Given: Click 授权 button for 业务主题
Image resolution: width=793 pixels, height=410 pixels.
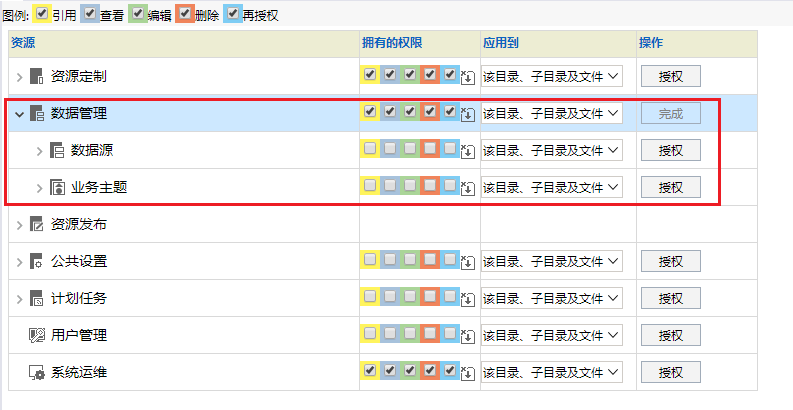Looking at the screenshot, I should tap(671, 187).
